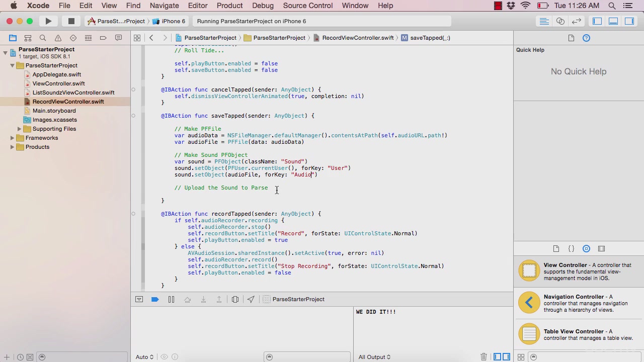
Task: Expand the Supporting Files folder
Action: point(20,129)
